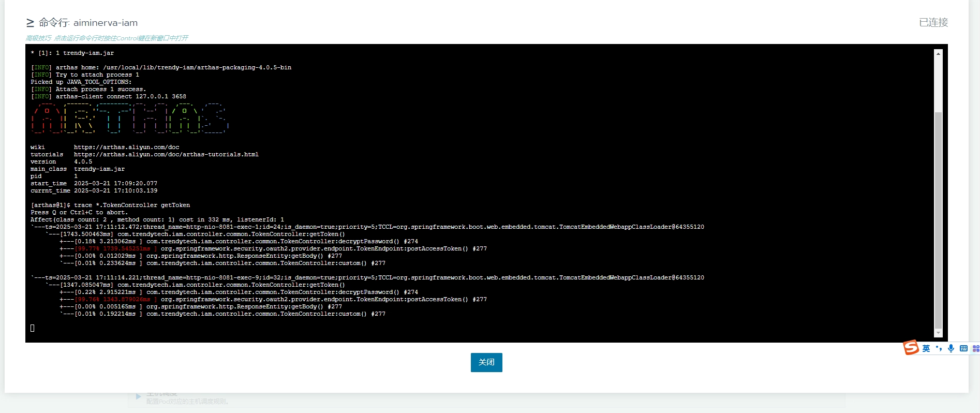Click the 已连接 connection status label
The image size is (980, 413).
pyautogui.click(x=933, y=22)
